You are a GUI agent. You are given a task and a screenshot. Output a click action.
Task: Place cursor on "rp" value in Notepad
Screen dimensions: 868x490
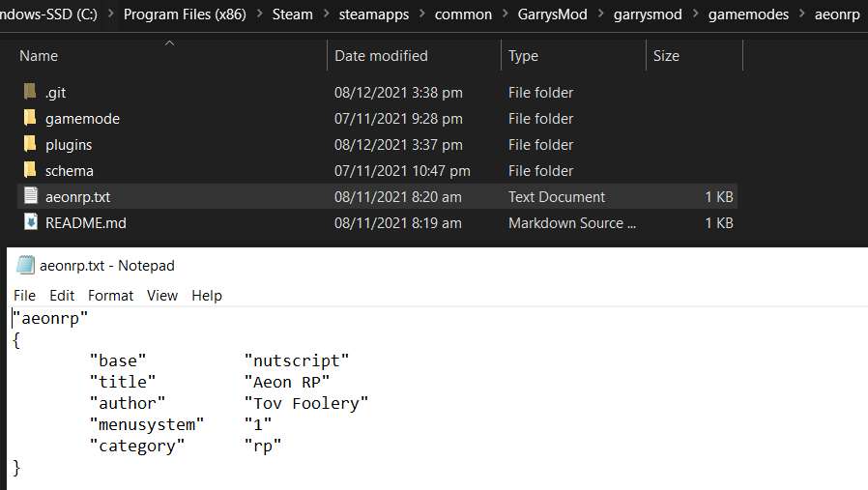tap(263, 446)
